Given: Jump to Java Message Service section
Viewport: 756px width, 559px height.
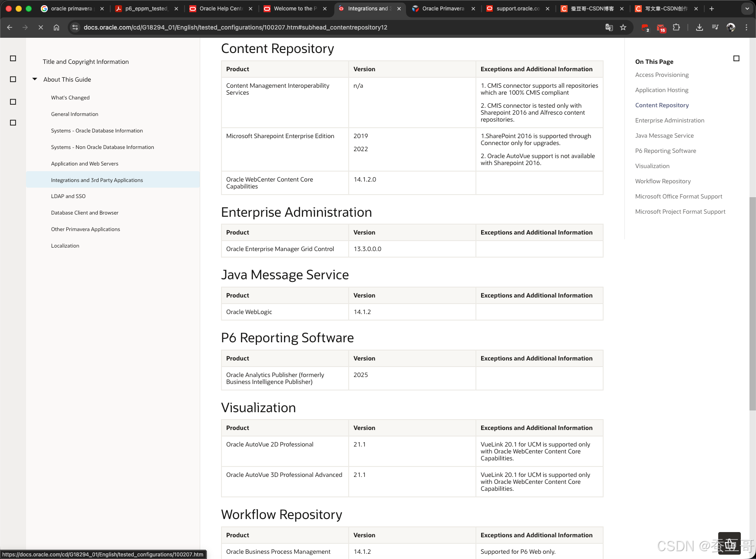Looking at the screenshot, I should point(664,136).
